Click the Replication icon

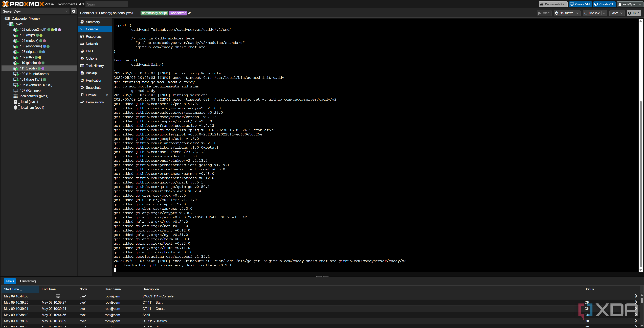click(82, 80)
